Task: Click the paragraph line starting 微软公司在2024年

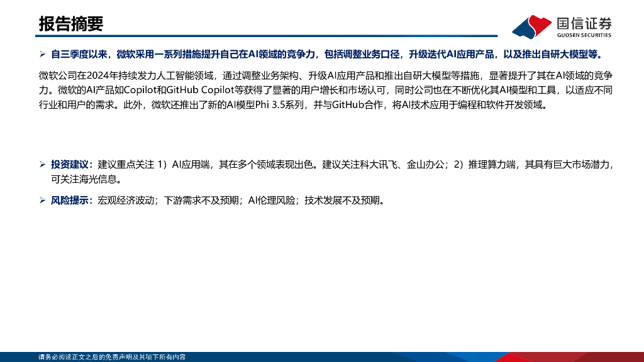Action: 326,75
